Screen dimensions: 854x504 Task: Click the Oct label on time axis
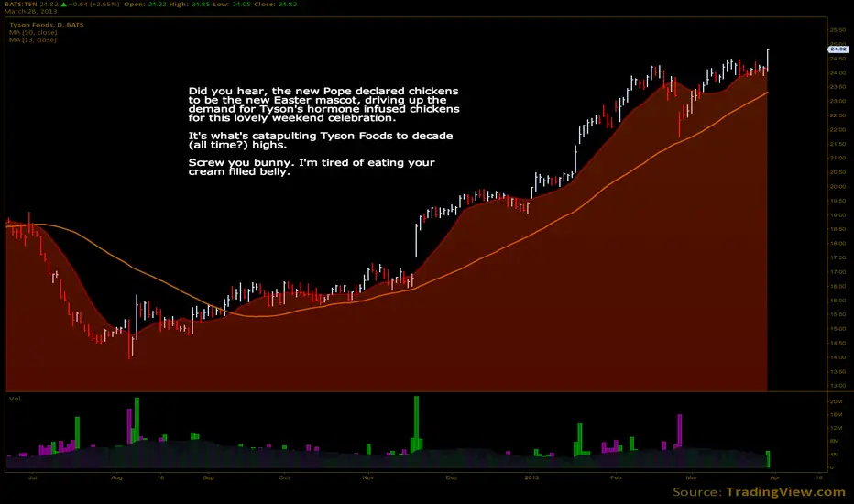(x=284, y=477)
